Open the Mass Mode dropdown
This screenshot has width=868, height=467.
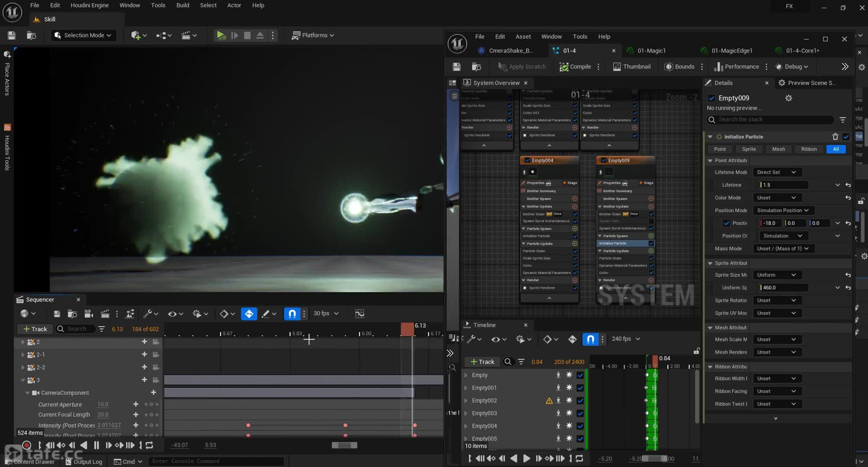pos(783,249)
